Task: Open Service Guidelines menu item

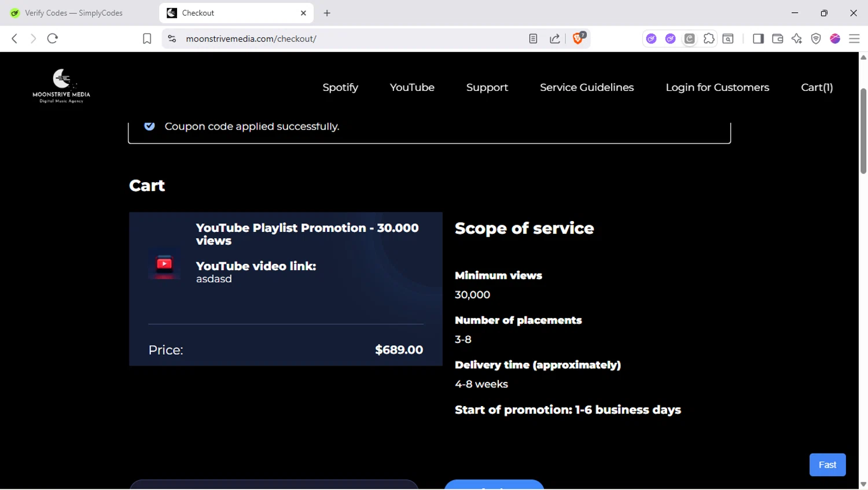Action: pos(587,87)
